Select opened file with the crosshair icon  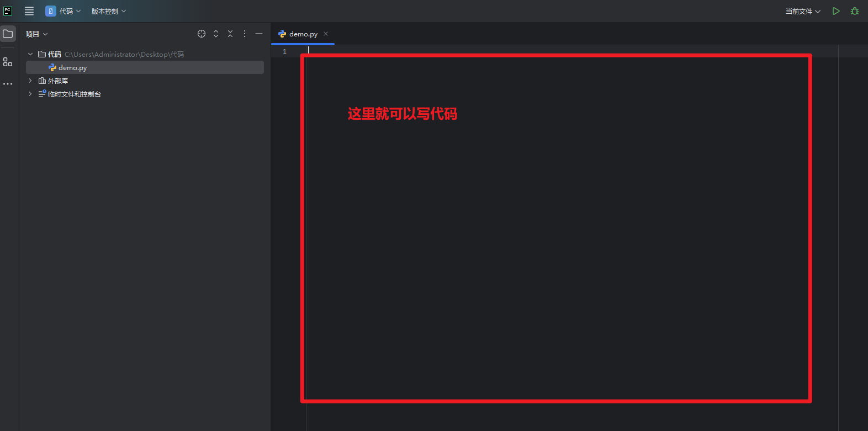point(202,34)
